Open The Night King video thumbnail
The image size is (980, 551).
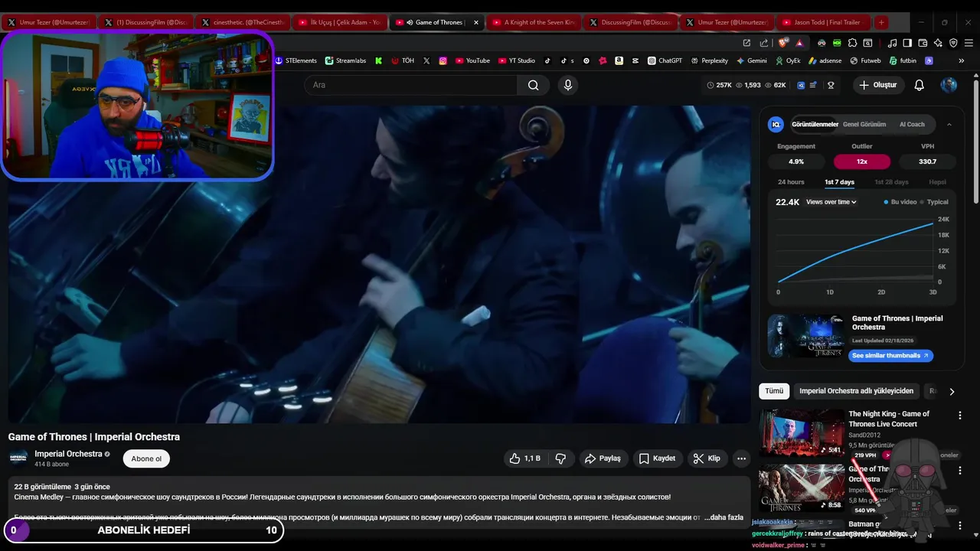[802, 432]
